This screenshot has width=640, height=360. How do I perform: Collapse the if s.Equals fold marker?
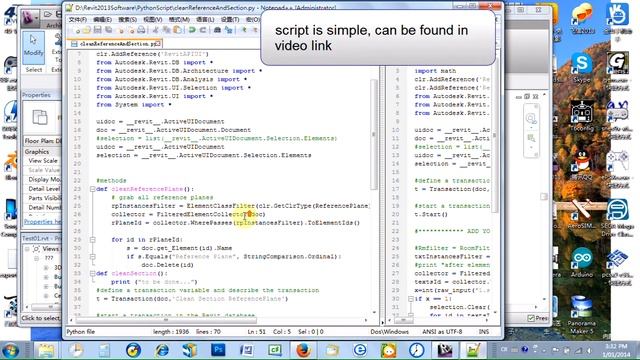pyautogui.click(x=93, y=257)
